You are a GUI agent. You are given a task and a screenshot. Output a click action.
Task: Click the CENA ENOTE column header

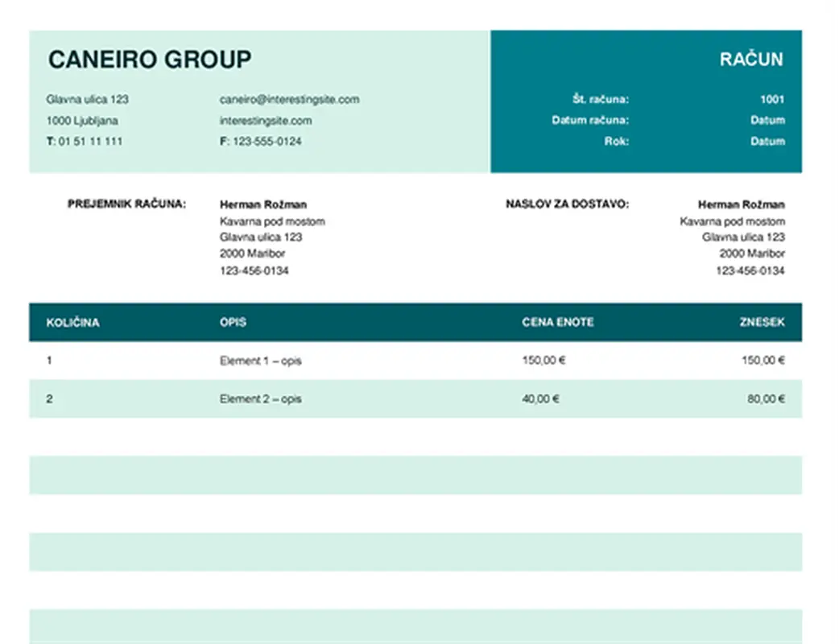coord(557,322)
